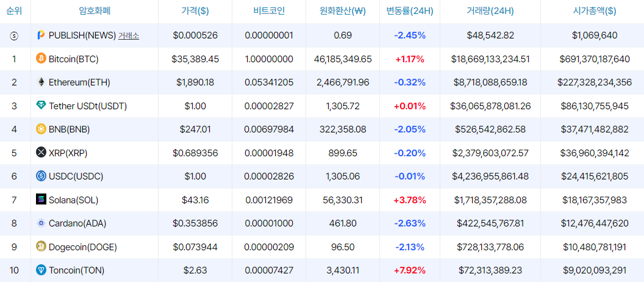Click Toncoin price $2.63
This screenshot has width=644, height=282.
click(x=195, y=270)
